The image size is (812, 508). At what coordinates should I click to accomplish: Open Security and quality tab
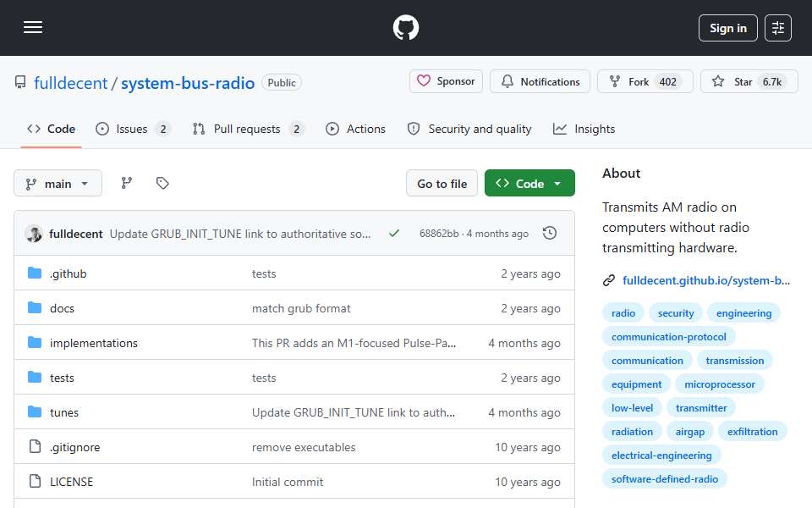point(469,129)
